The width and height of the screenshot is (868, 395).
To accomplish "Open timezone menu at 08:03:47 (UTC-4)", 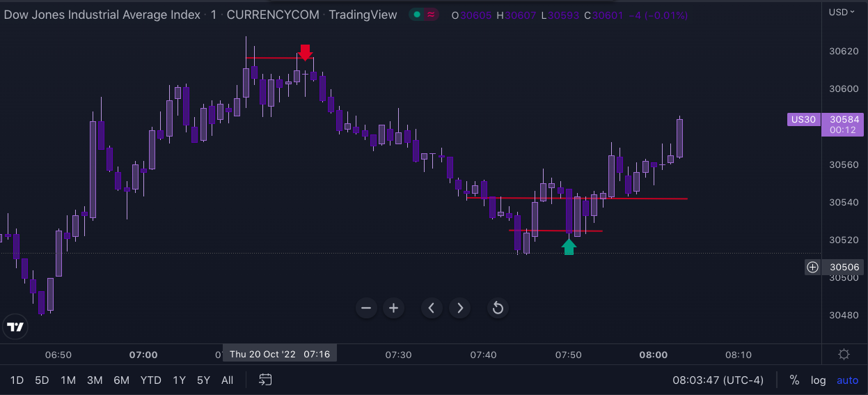I will point(718,380).
